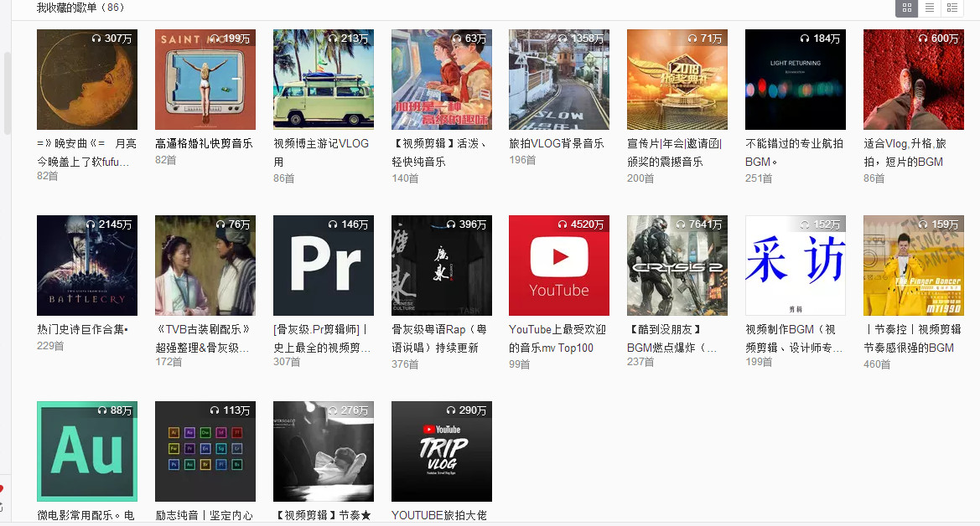This screenshot has width=980, height=526.
Task: Click the 励志纯音 playlist cover
Action: [x=205, y=451]
